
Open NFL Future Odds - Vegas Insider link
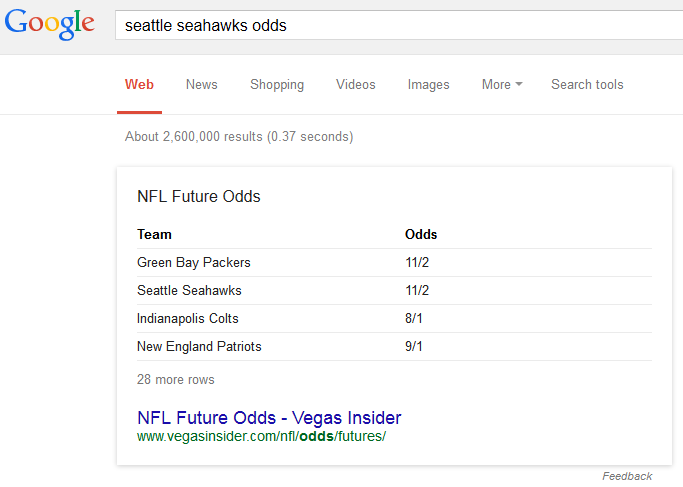click(x=269, y=418)
